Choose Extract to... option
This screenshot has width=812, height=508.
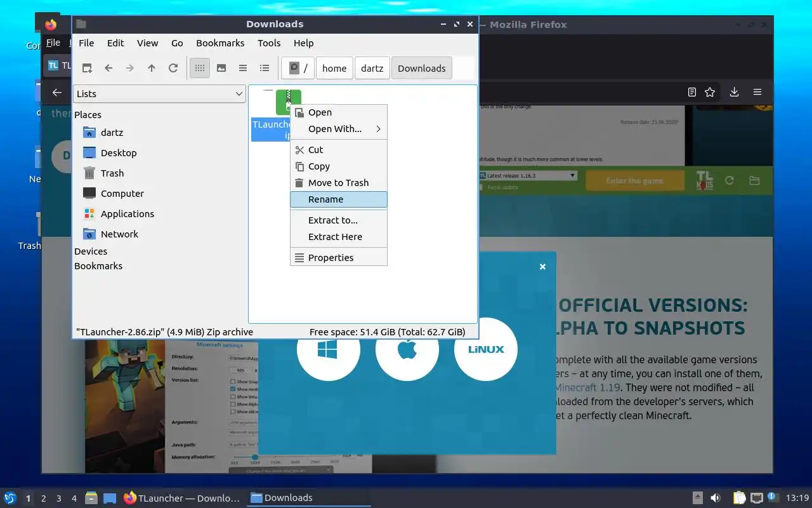coord(339,220)
